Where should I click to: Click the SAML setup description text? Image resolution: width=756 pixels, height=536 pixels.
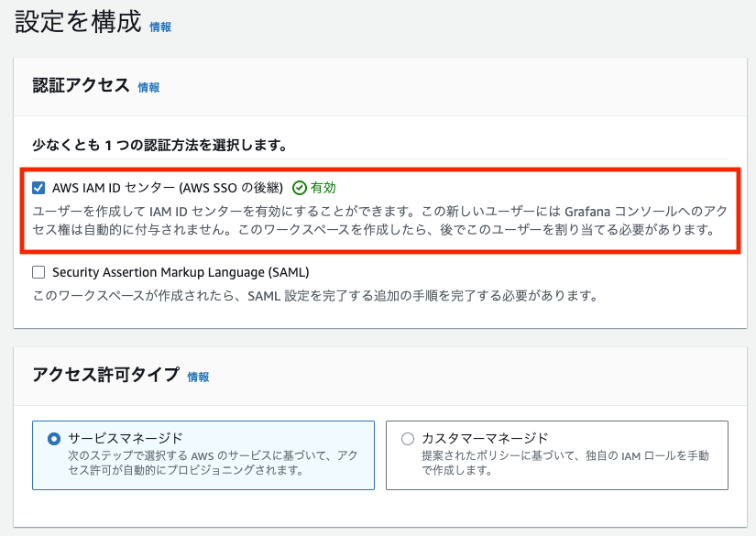[315, 296]
